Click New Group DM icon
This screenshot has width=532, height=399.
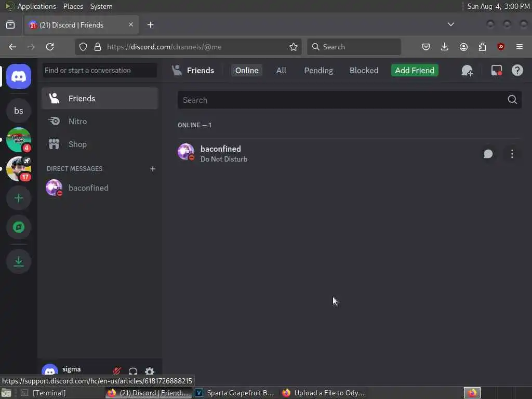467,71
